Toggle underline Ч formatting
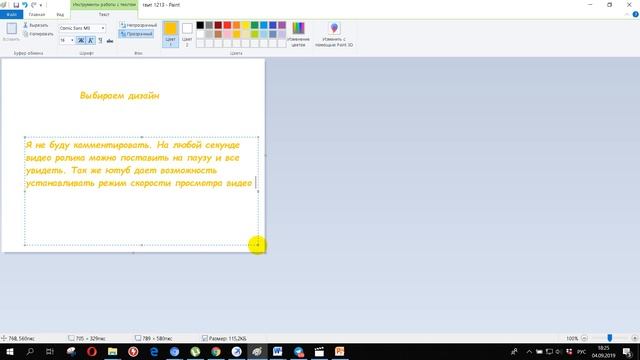Screen dimensions: 640x360 [x=100, y=40]
